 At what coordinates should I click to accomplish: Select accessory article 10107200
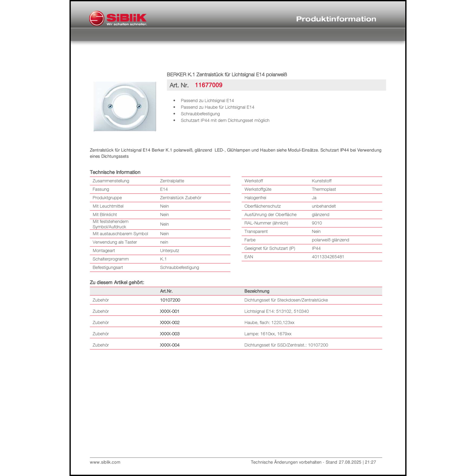170,300
